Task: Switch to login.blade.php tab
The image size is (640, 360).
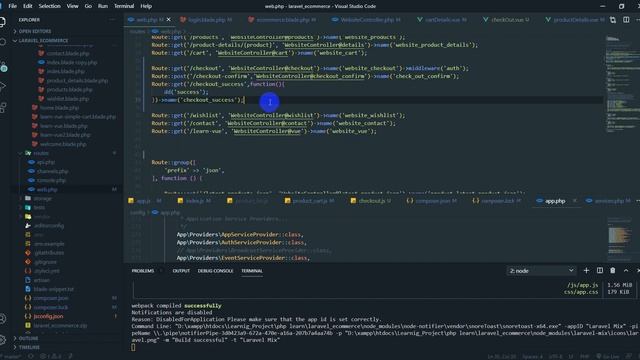Action: [206, 20]
